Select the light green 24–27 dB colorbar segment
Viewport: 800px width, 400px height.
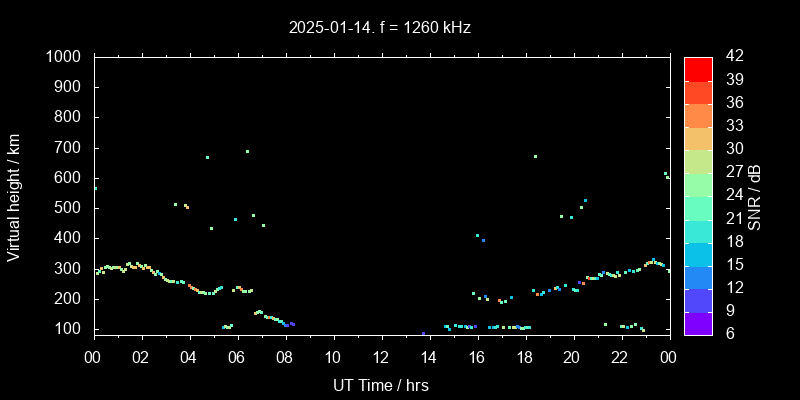point(698,184)
